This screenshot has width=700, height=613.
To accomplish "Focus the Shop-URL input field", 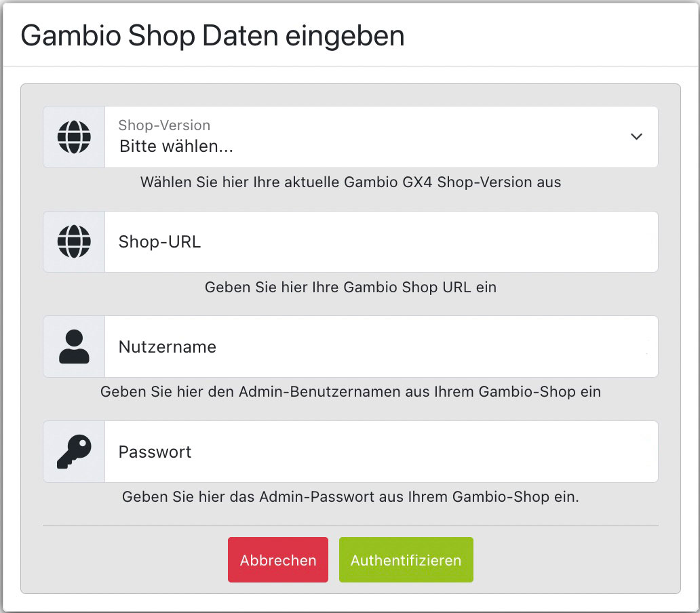I will click(381, 242).
